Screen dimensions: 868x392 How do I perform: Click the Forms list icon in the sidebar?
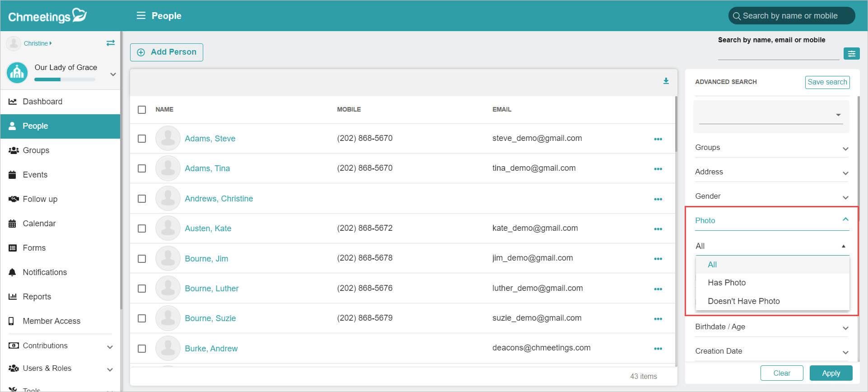[x=13, y=248]
